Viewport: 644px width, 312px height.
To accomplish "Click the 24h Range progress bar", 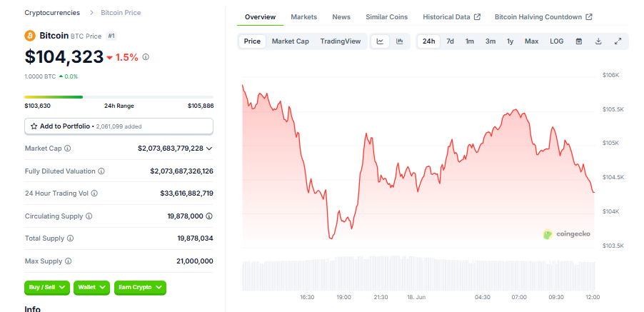I will pos(119,97).
